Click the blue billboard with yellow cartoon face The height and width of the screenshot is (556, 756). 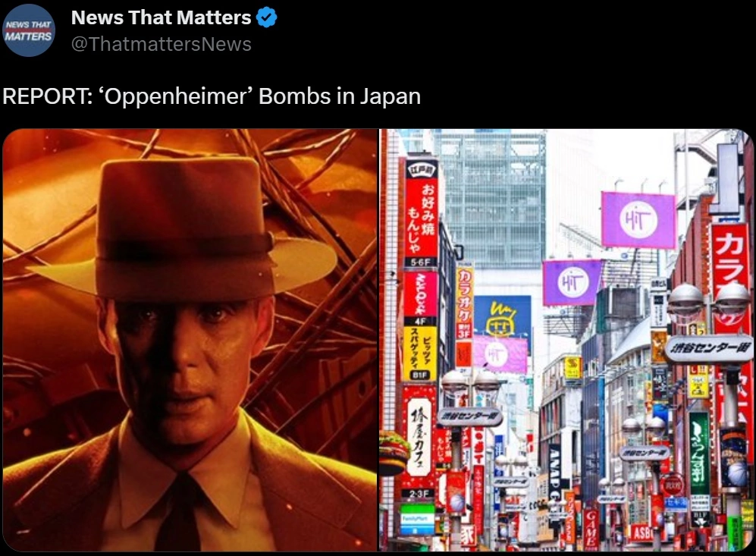tap(503, 316)
